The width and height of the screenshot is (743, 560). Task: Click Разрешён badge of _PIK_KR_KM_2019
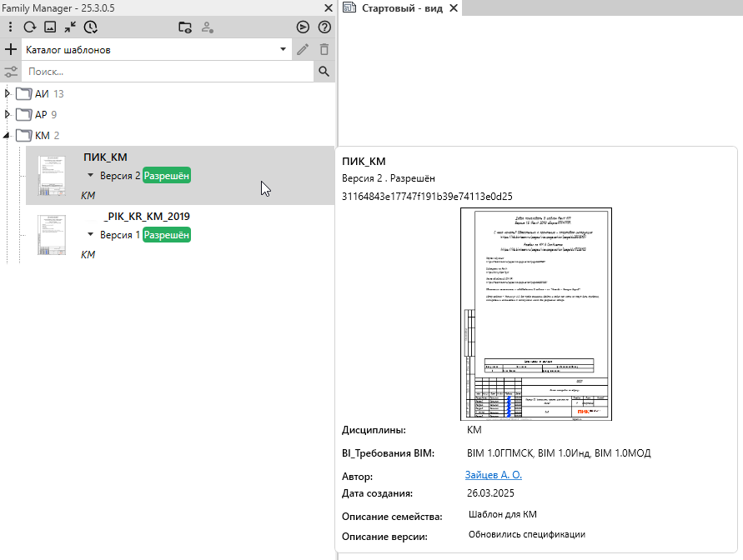click(166, 235)
